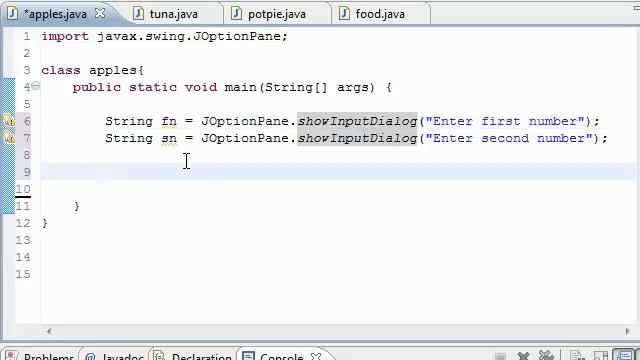This screenshot has width=640, height=360.
Task: Click the Javadoc tab @ icon
Action: [x=91, y=356]
